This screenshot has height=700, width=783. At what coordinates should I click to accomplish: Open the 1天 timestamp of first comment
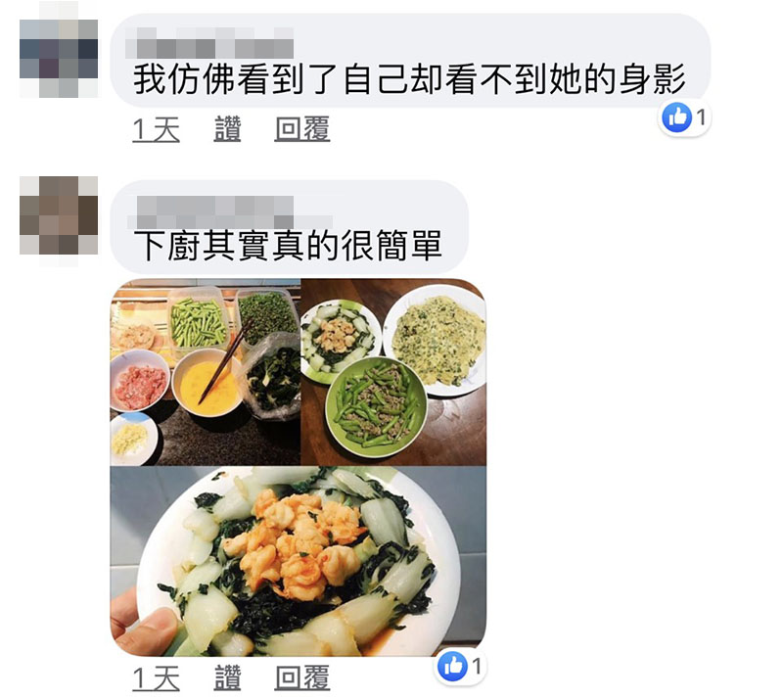click(156, 129)
